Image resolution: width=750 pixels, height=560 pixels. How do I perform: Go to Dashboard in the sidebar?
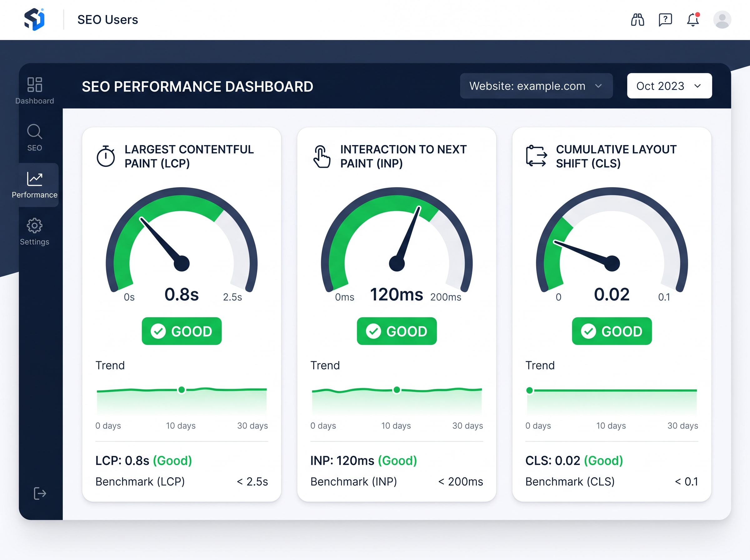coord(35,91)
